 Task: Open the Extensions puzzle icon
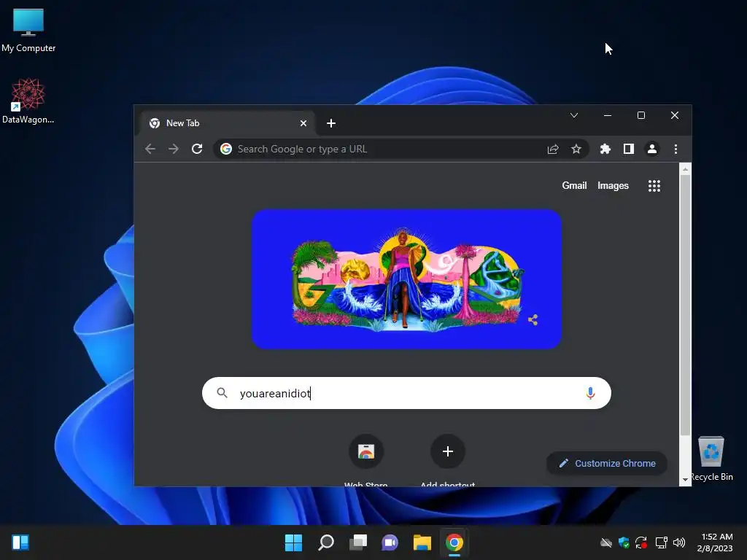[x=605, y=149]
